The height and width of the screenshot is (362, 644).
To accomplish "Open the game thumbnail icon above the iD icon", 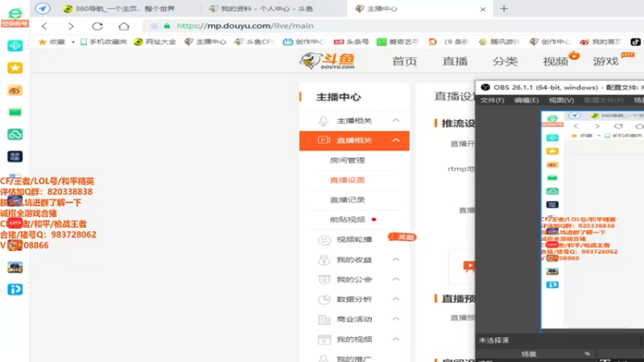I will click(x=14, y=268).
